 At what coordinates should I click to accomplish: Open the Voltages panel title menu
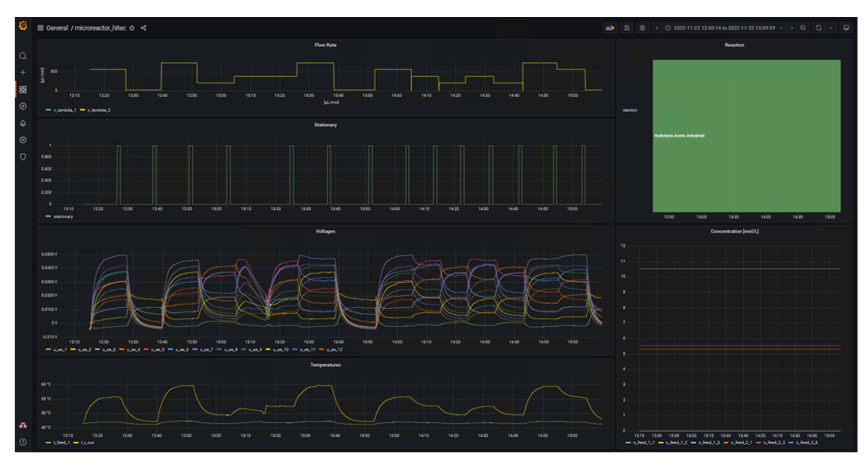point(325,231)
